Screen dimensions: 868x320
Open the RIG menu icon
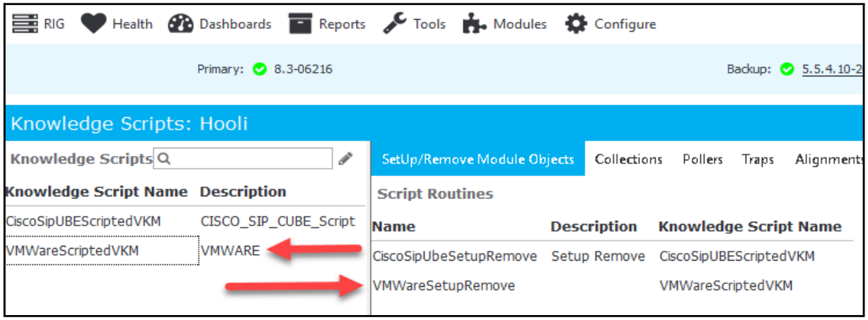25,24
